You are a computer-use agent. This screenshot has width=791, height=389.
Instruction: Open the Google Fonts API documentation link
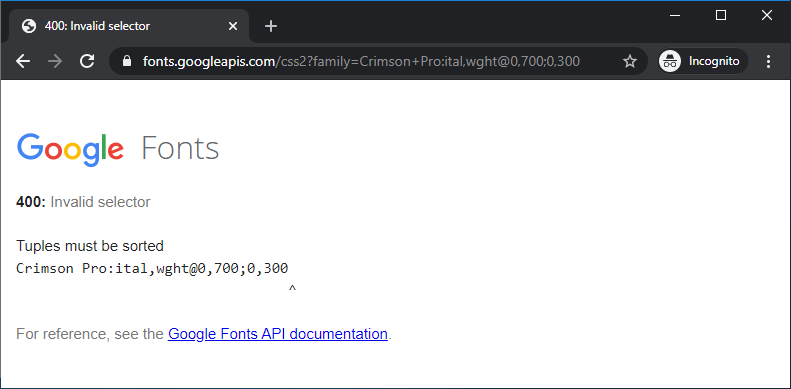(x=277, y=334)
